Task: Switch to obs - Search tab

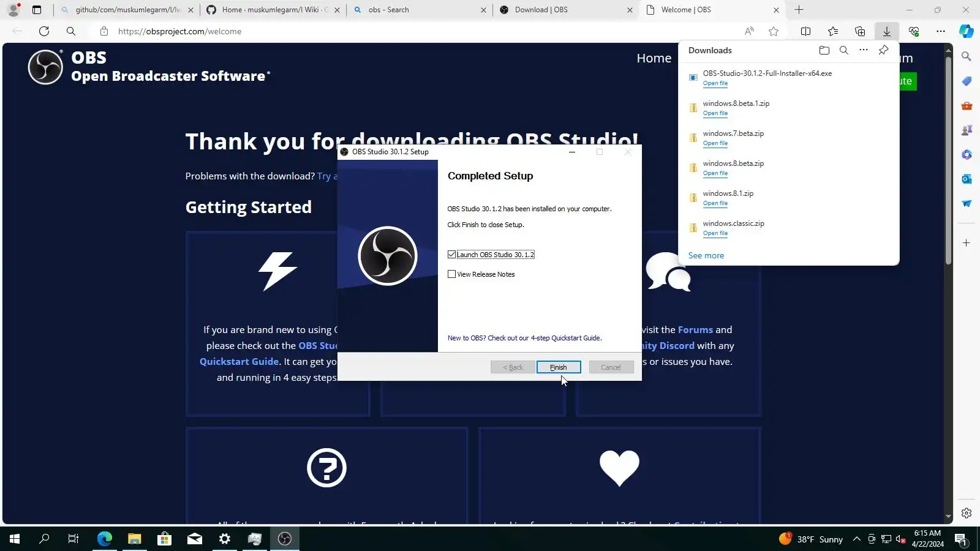Action: [x=421, y=10]
